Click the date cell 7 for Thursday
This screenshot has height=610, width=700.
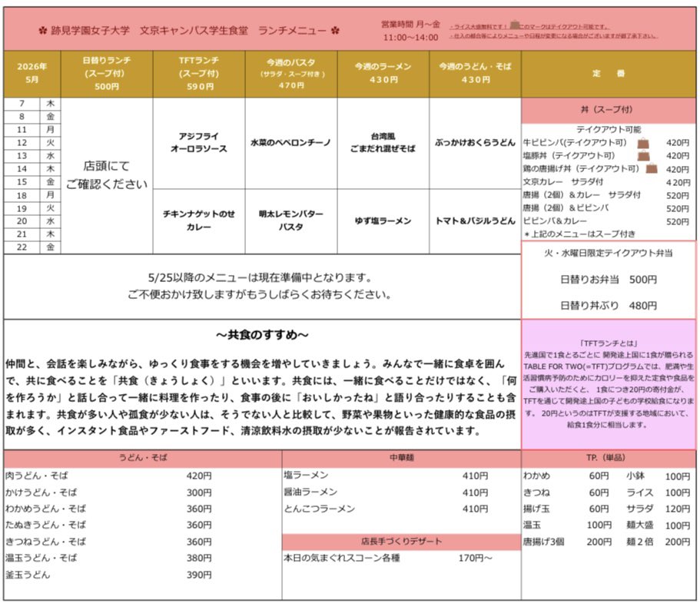click(x=22, y=104)
